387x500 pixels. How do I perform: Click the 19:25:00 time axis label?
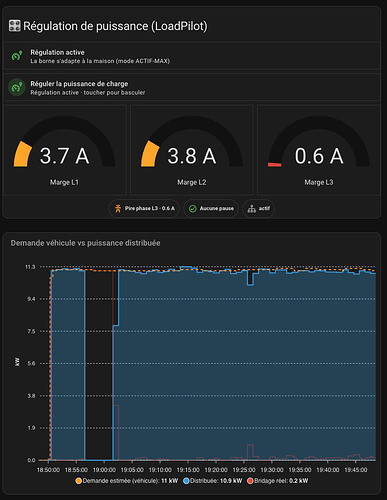coord(244,470)
